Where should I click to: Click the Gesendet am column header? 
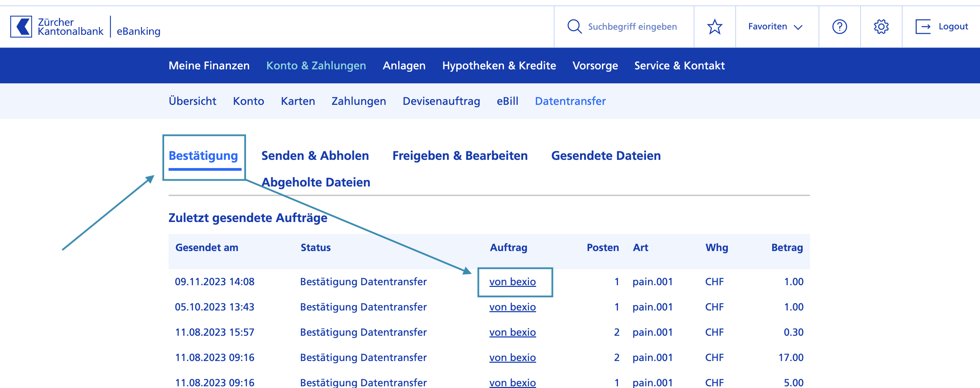point(206,248)
